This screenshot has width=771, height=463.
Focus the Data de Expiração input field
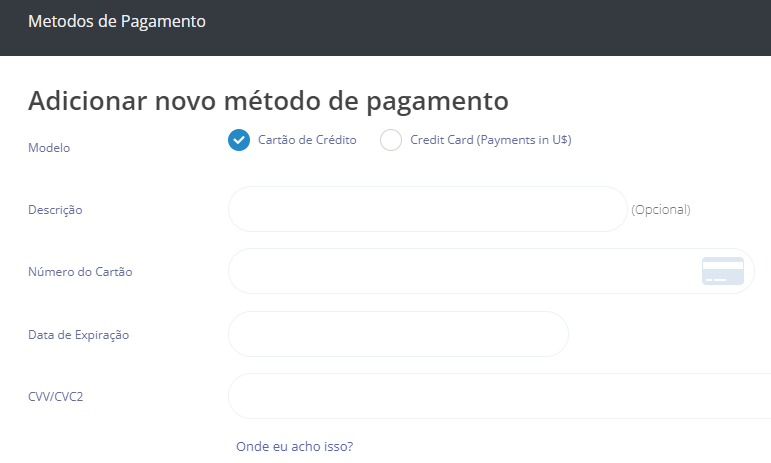[x=398, y=334]
